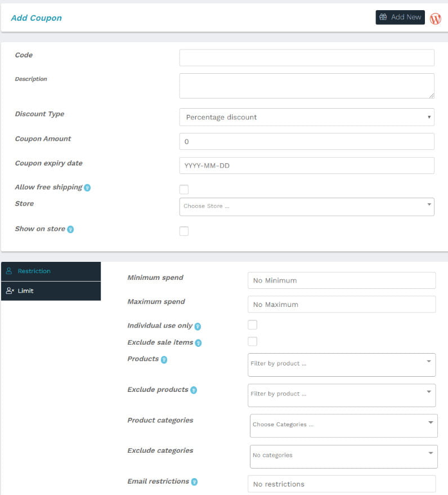Click the help icon next to Products label
448x495 pixels.
pyautogui.click(x=164, y=360)
